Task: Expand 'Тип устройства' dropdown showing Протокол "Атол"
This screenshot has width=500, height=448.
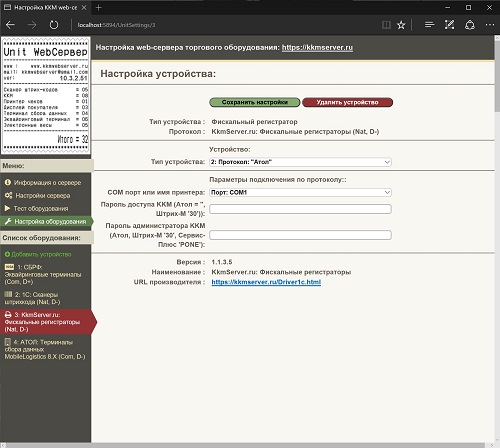Action: pos(300,162)
